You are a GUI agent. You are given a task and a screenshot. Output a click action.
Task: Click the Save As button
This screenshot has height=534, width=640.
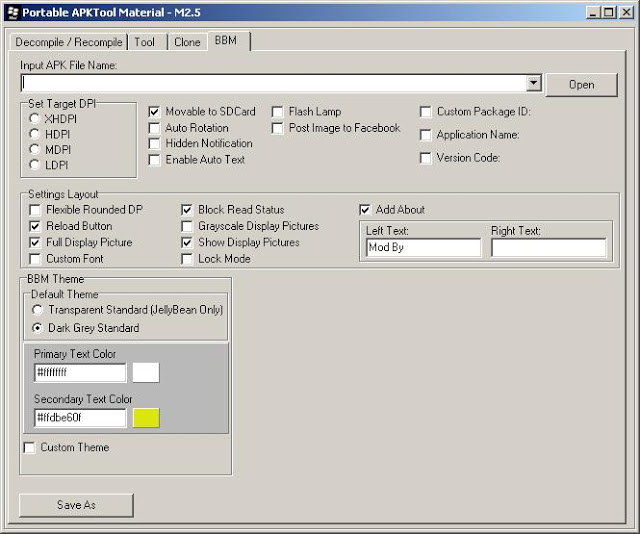point(76,505)
